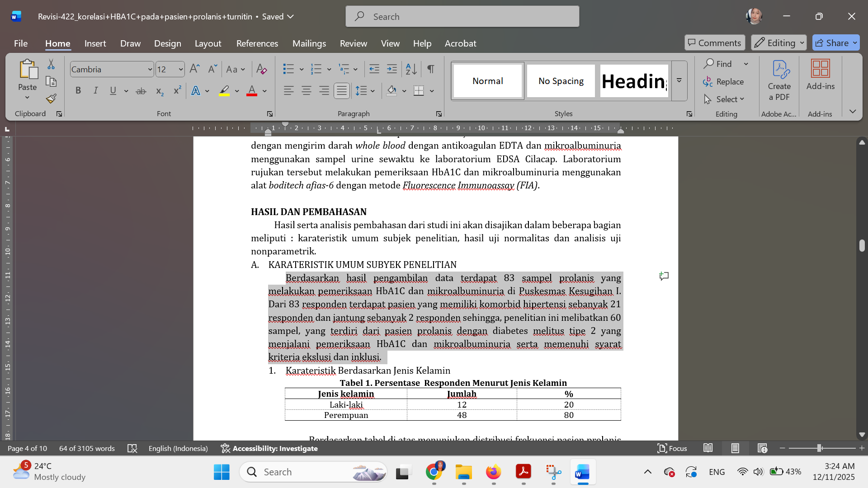Toggle Bold formatting
Image resolution: width=868 pixels, height=488 pixels.
[78, 91]
